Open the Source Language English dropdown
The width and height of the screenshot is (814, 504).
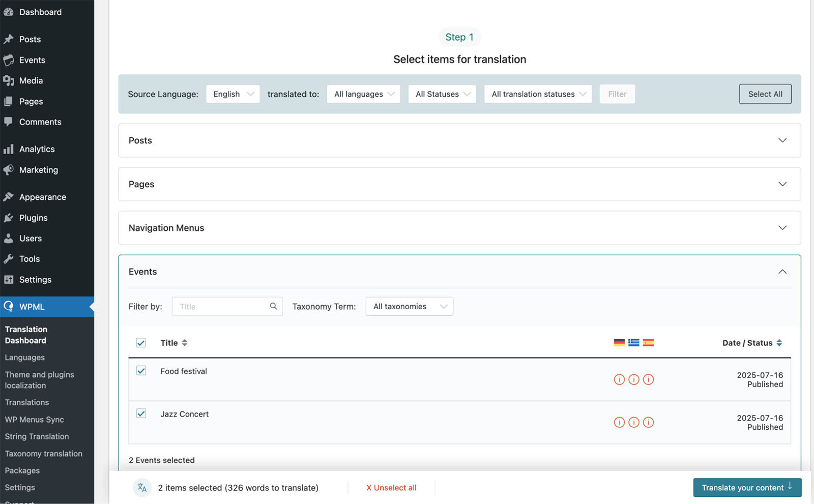[x=233, y=94]
